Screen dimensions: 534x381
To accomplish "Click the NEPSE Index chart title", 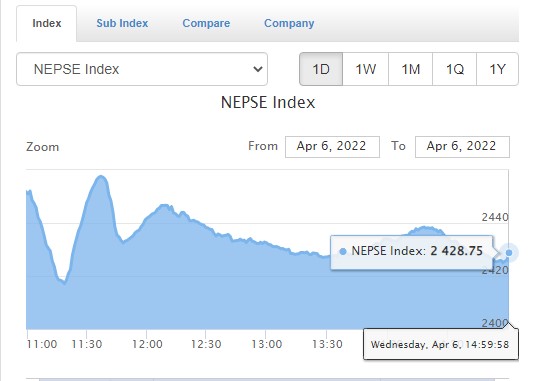I will click(268, 102).
